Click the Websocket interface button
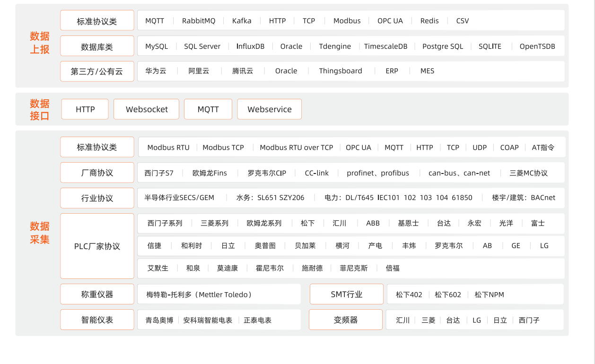595x364 pixels. pos(147,109)
